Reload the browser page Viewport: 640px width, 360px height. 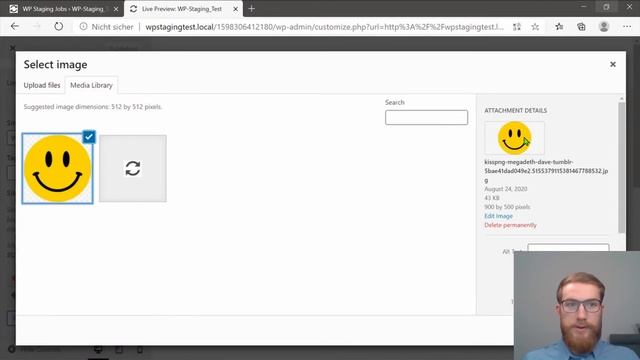coord(58,27)
